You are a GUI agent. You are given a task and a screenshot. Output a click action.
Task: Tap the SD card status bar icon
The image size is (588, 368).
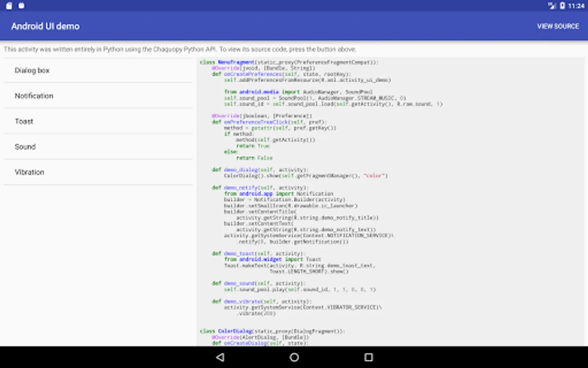point(9,6)
